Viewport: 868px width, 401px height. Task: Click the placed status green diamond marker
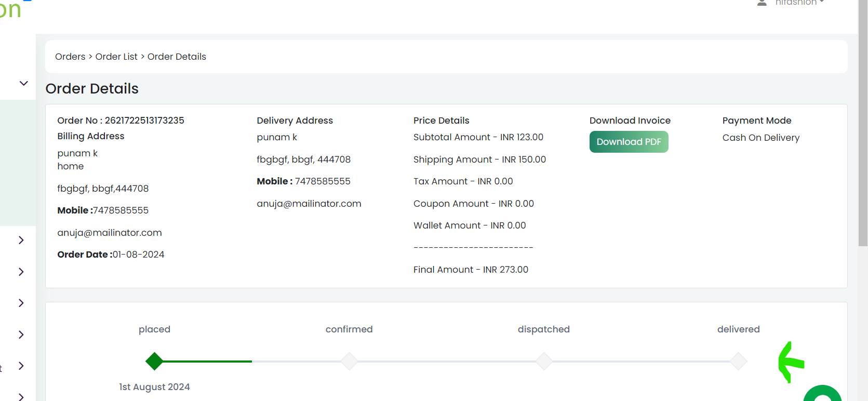(x=154, y=361)
